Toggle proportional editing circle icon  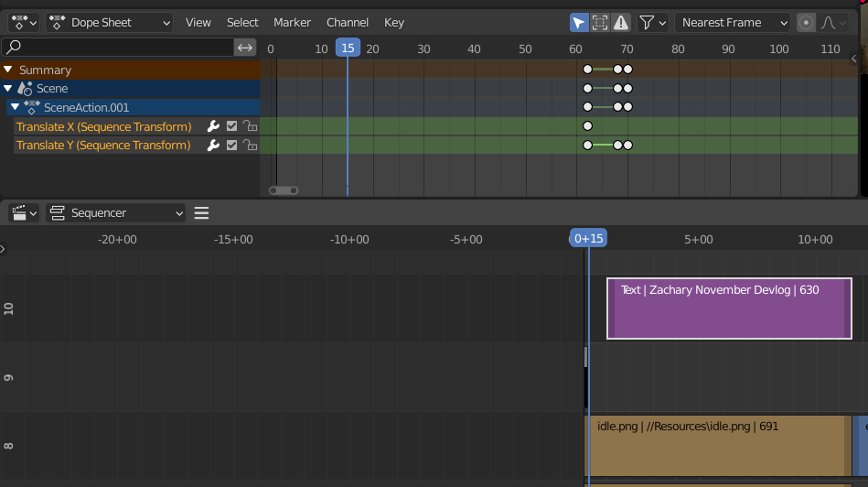point(806,23)
